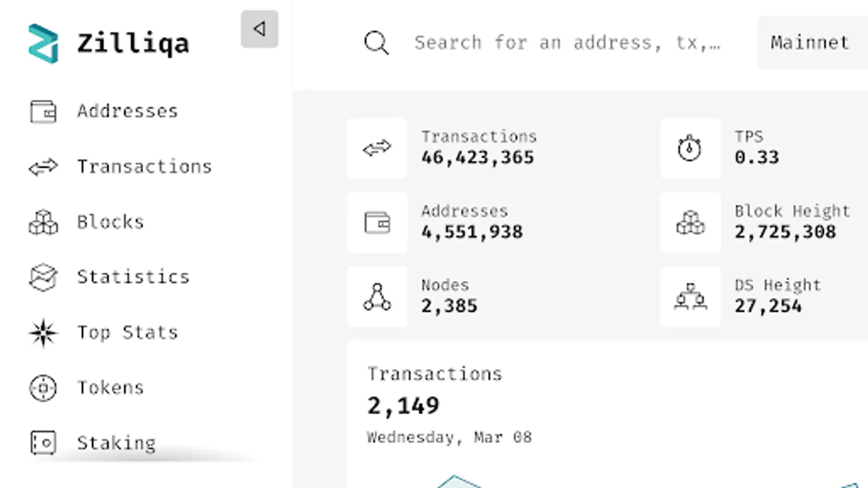Click the search magnifier icon
The image size is (868, 488).
376,43
